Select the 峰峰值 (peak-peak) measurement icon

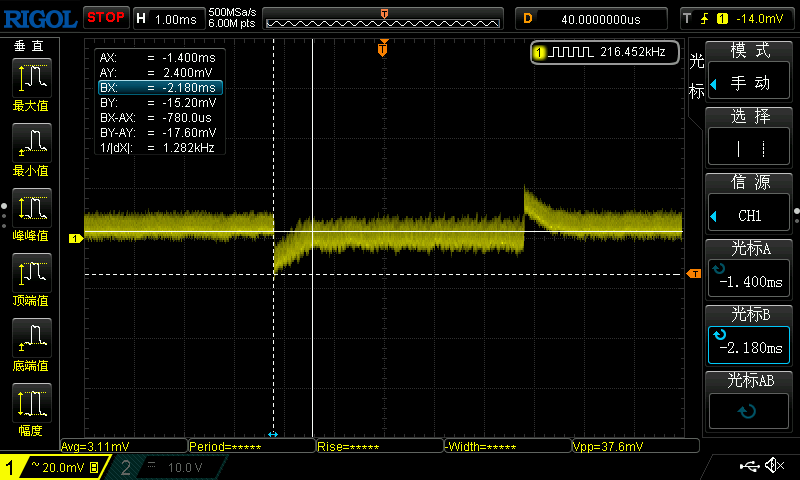(x=32, y=208)
